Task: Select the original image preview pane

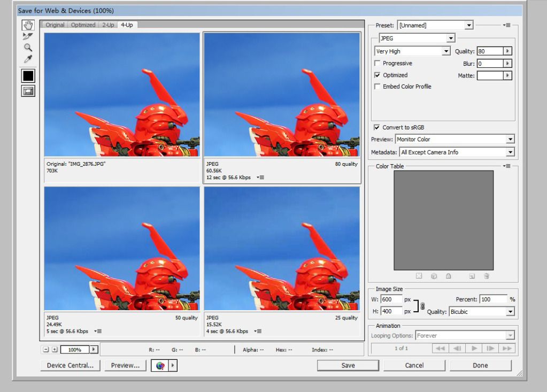Action: click(x=122, y=95)
